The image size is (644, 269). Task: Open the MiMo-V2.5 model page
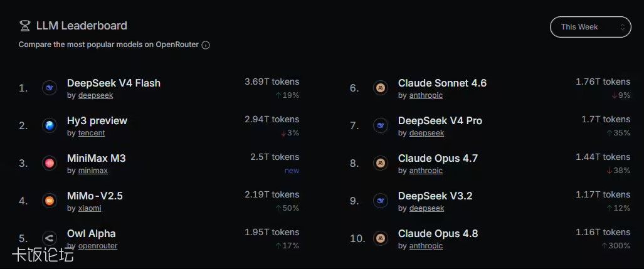[x=95, y=196]
